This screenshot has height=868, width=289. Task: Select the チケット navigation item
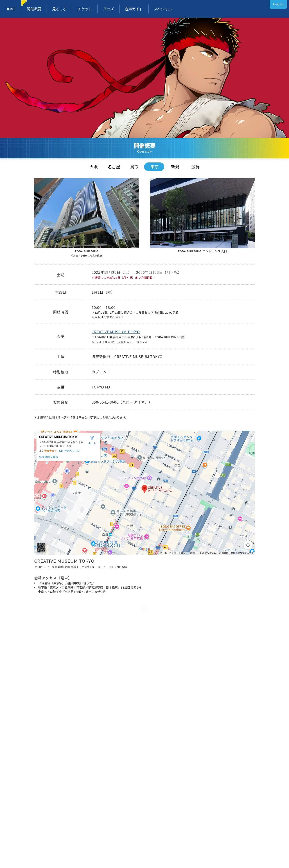(x=85, y=9)
